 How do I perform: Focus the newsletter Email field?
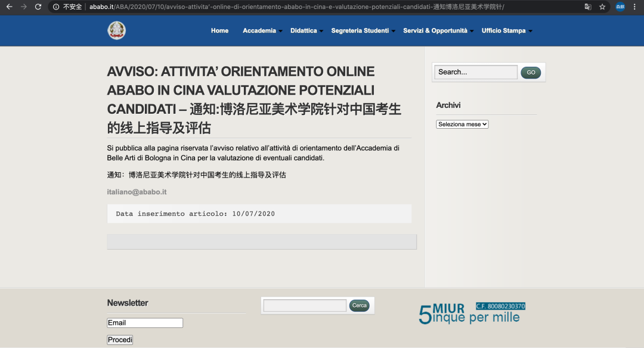pos(145,322)
